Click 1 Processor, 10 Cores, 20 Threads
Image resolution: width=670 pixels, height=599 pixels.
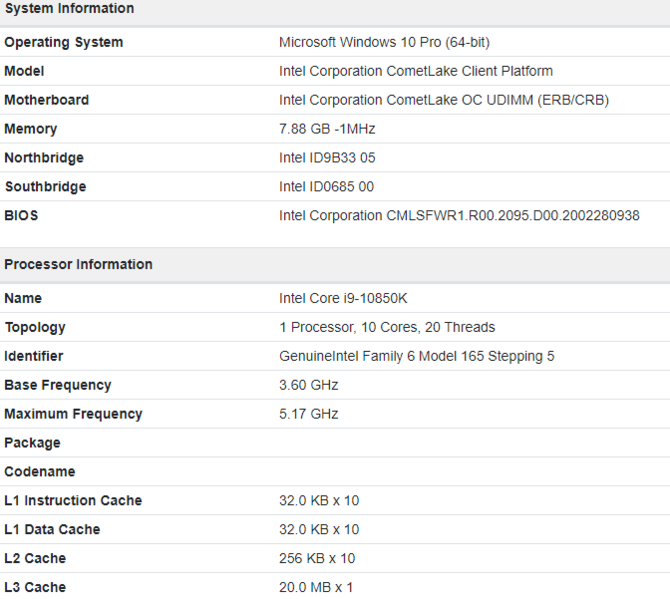[x=387, y=327]
